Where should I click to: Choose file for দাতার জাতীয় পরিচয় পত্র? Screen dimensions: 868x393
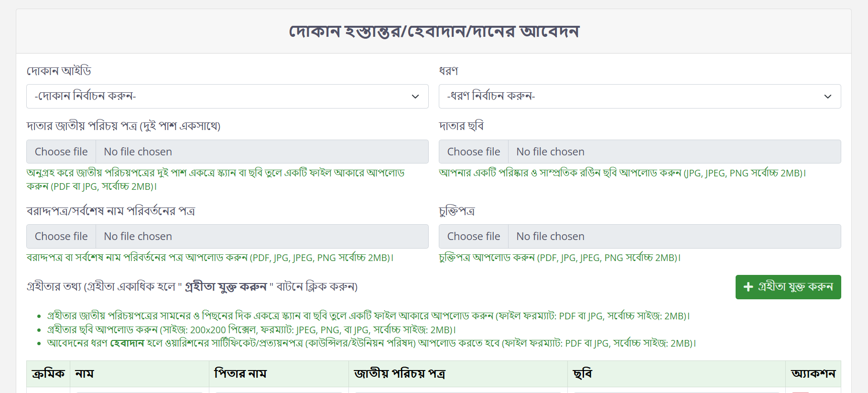[61, 152]
